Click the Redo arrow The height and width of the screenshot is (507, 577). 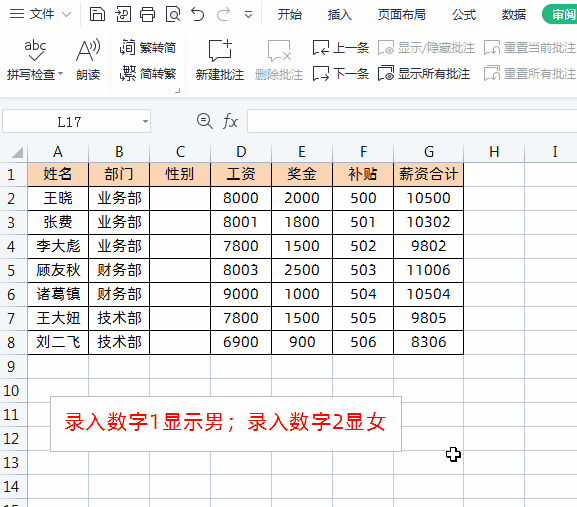pyautogui.click(x=223, y=15)
